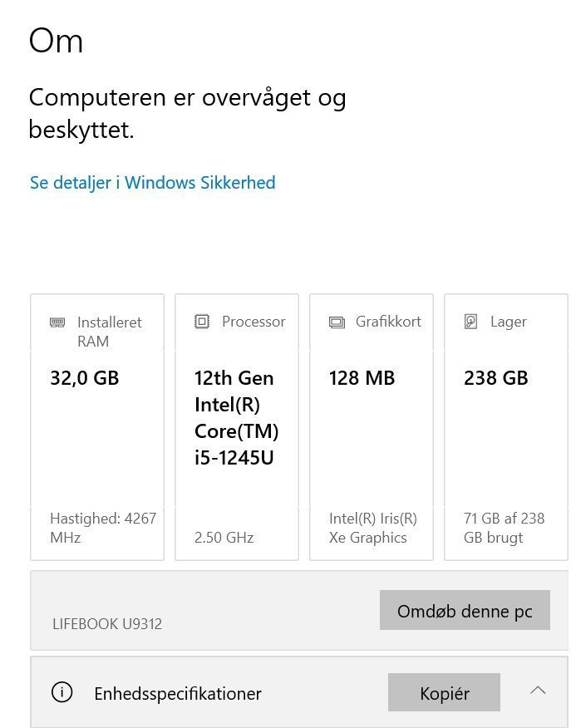
Task: Click the Processor chip icon
Action: [202, 322]
